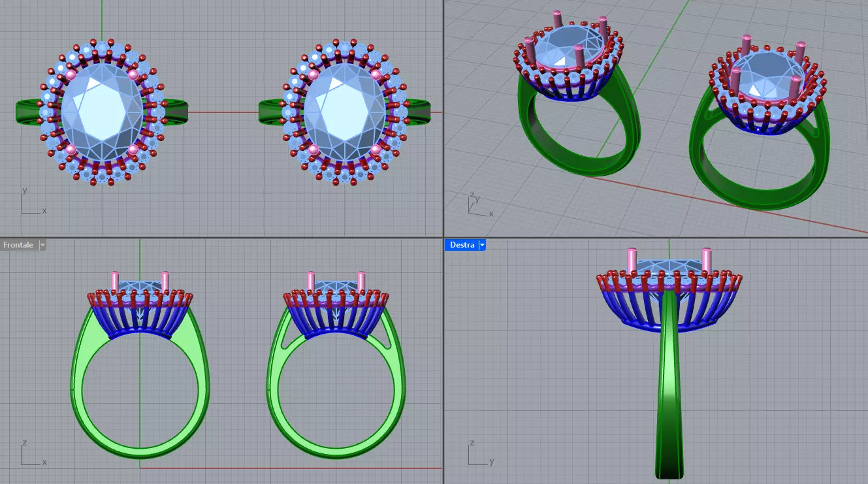Click the Frontale viewport title label

coord(18,245)
